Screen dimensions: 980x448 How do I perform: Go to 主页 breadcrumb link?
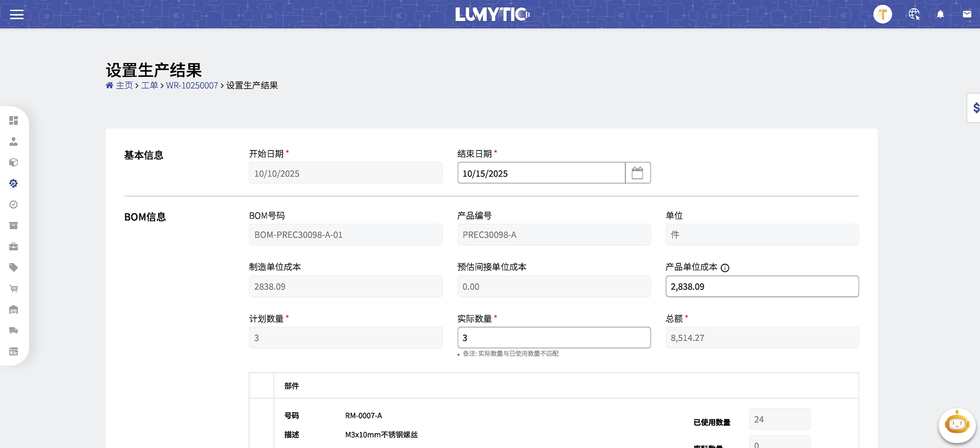point(124,85)
